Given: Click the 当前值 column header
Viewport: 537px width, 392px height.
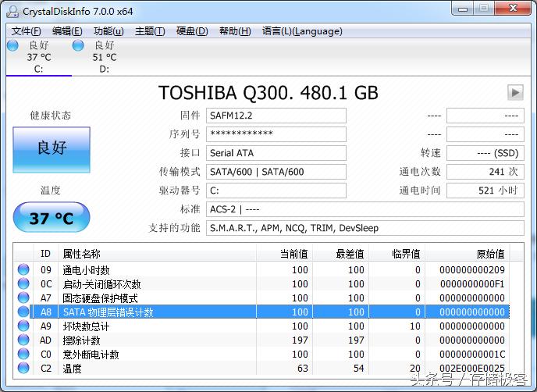Looking at the screenshot, I should click(x=285, y=254).
